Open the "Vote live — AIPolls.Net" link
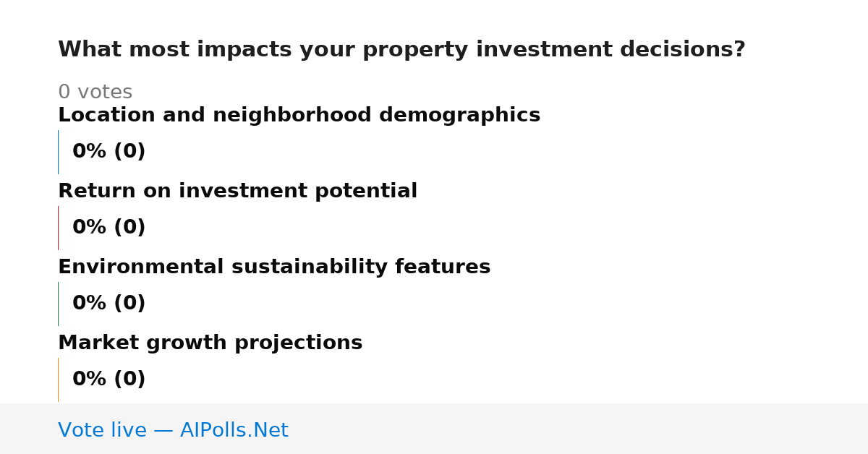Screen dimensions: 868x454 [x=173, y=431]
